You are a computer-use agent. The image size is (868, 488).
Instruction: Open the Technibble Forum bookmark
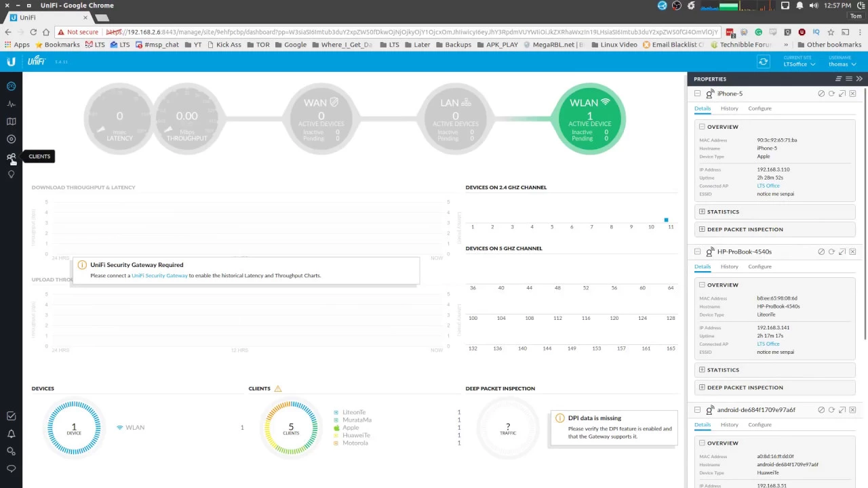(x=741, y=45)
